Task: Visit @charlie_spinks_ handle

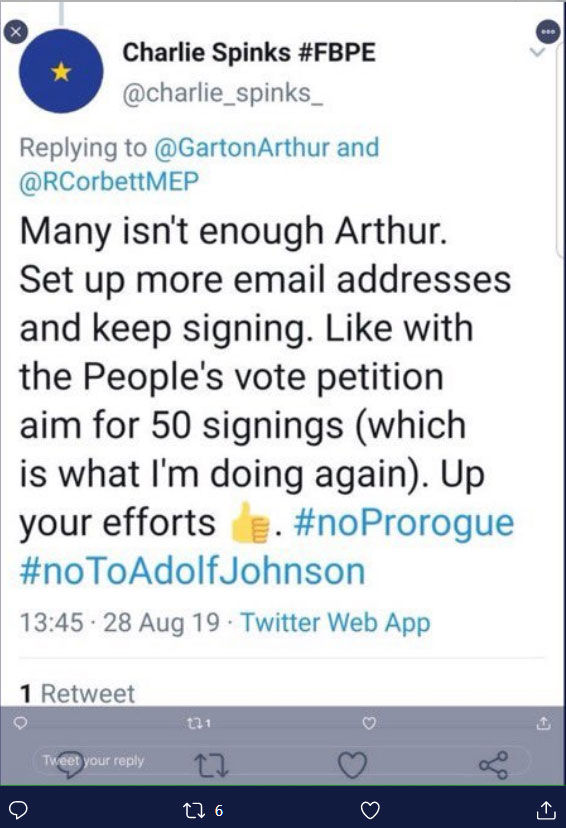Action: (222, 93)
